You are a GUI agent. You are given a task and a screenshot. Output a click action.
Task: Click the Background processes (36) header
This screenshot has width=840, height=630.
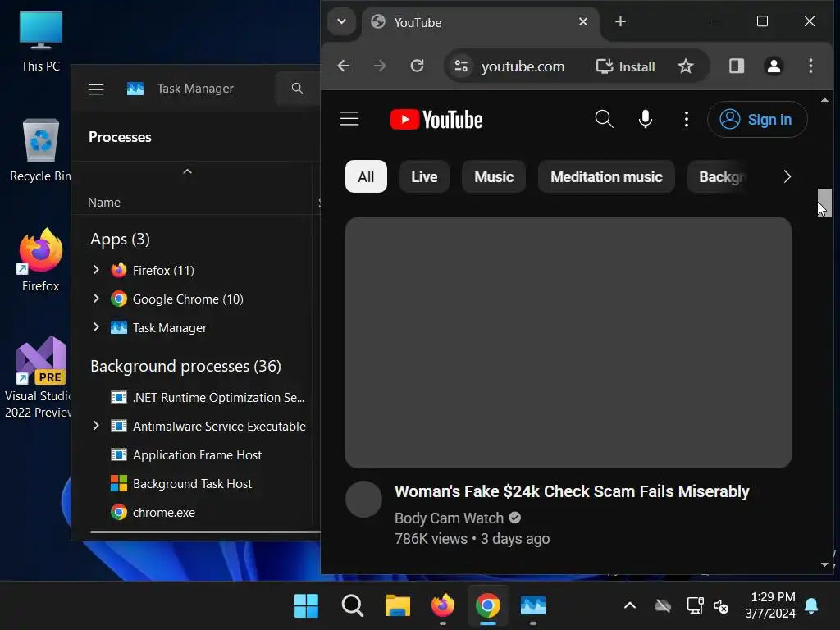click(185, 366)
